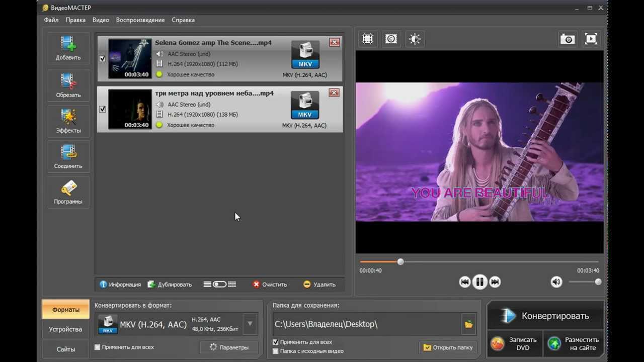Click Записать DVD button
This screenshot has width=644, height=362.
[x=516, y=344]
